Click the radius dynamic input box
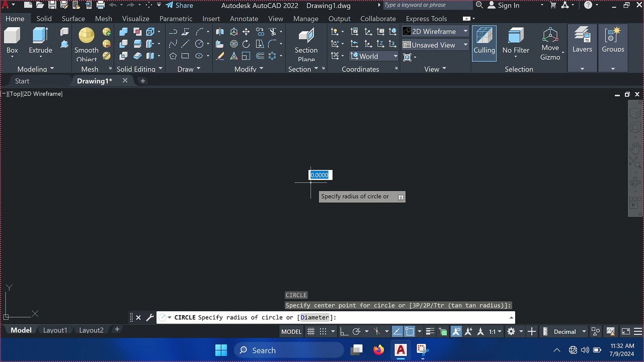 [320, 175]
